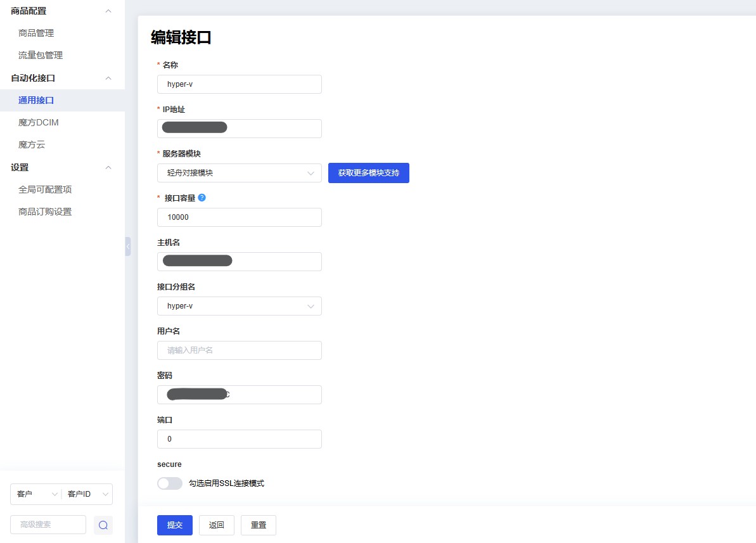The image size is (756, 543).
Task: Select 商品管理 in the sidebar
Action: point(37,32)
